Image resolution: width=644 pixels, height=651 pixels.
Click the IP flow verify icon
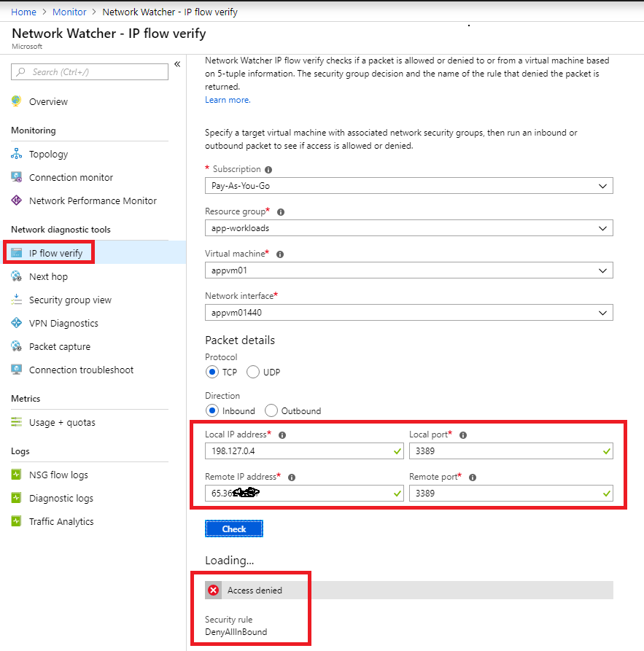16,253
